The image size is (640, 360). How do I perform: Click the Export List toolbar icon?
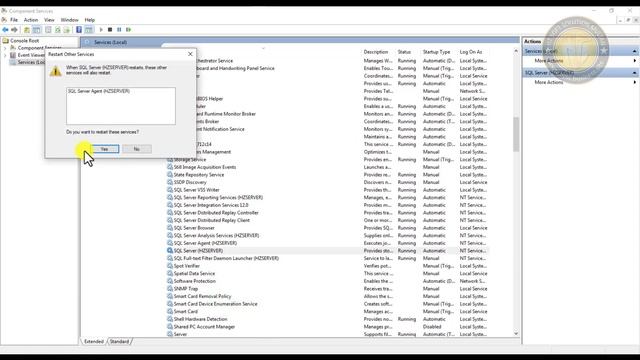click(x=67, y=30)
